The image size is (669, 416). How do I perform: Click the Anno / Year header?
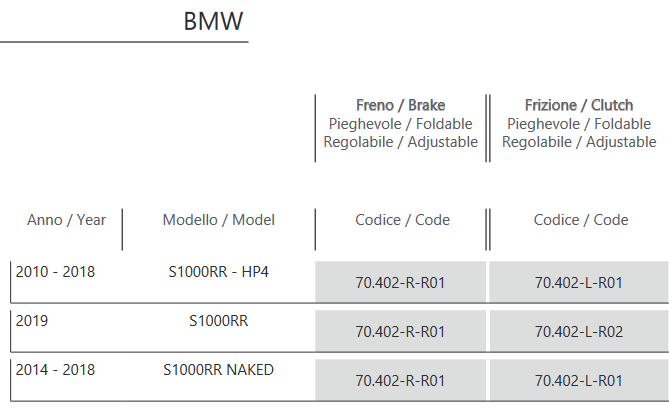pos(67,220)
